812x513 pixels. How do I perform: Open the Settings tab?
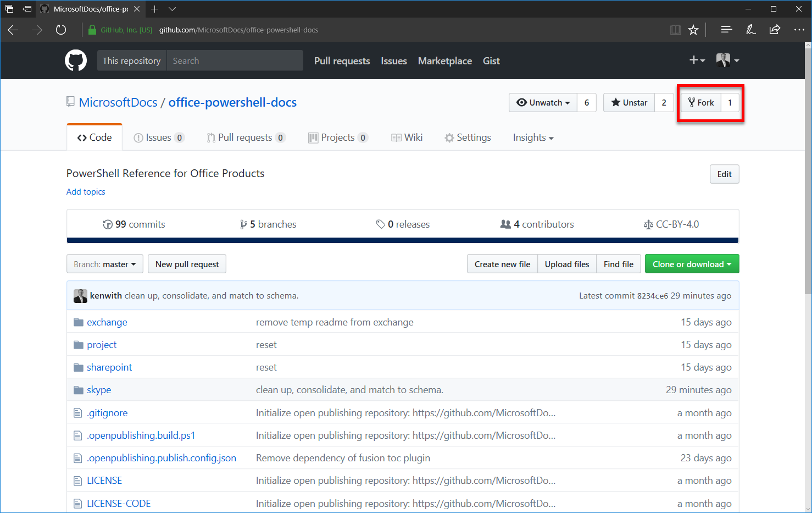[x=468, y=137]
